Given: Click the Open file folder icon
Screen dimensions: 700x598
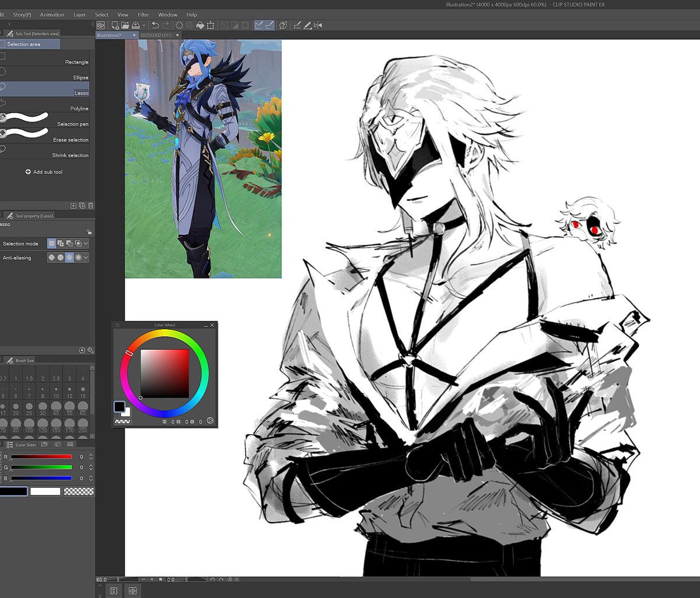Looking at the screenshot, I should pyautogui.click(x=125, y=25).
